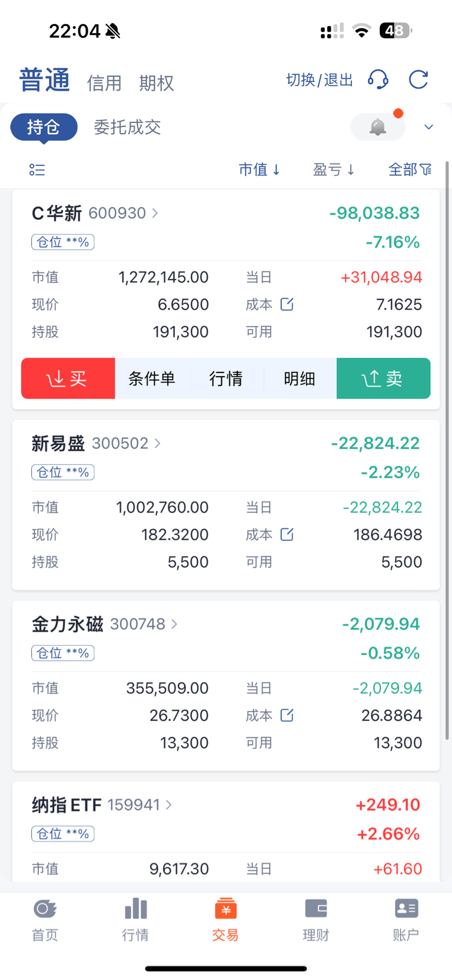The image size is (452, 980).
Task: Switch list layout using the list-view icon
Action: [37, 170]
